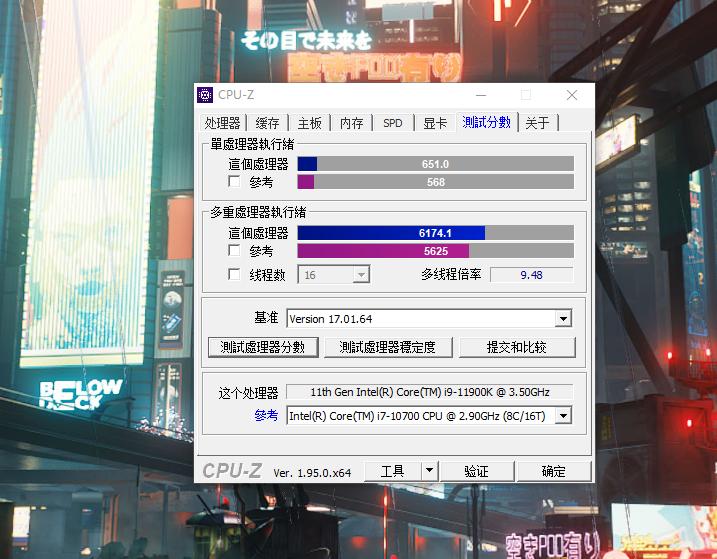This screenshot has width=717, height=559.
Task: Click the multi-thread score bar 6174.1
Action: (436, 233)
